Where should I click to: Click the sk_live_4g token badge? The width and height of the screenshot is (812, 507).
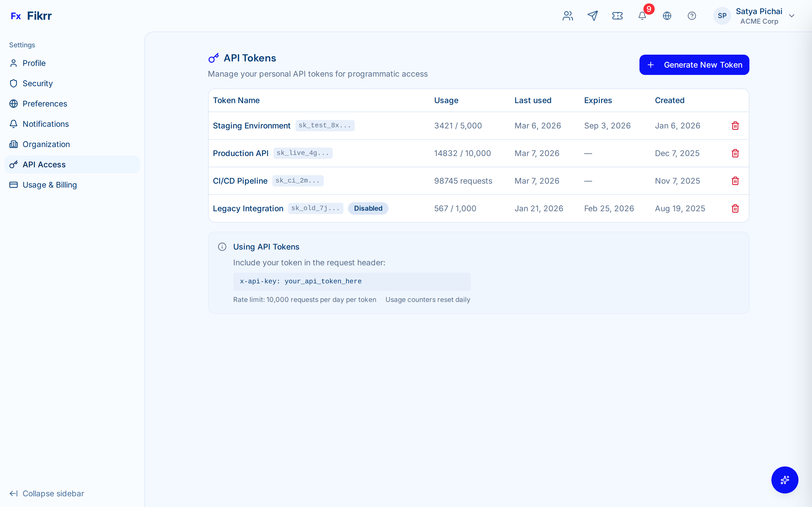(303, 153)
